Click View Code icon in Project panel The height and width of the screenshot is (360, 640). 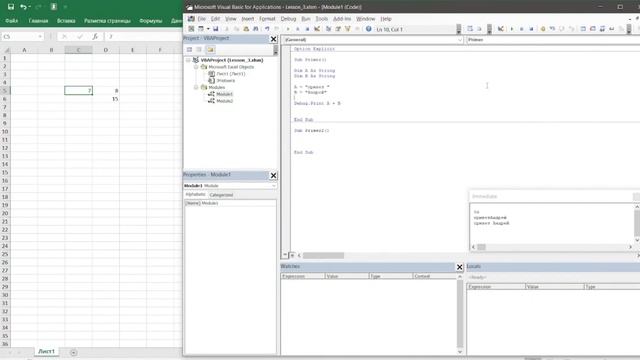189,49
